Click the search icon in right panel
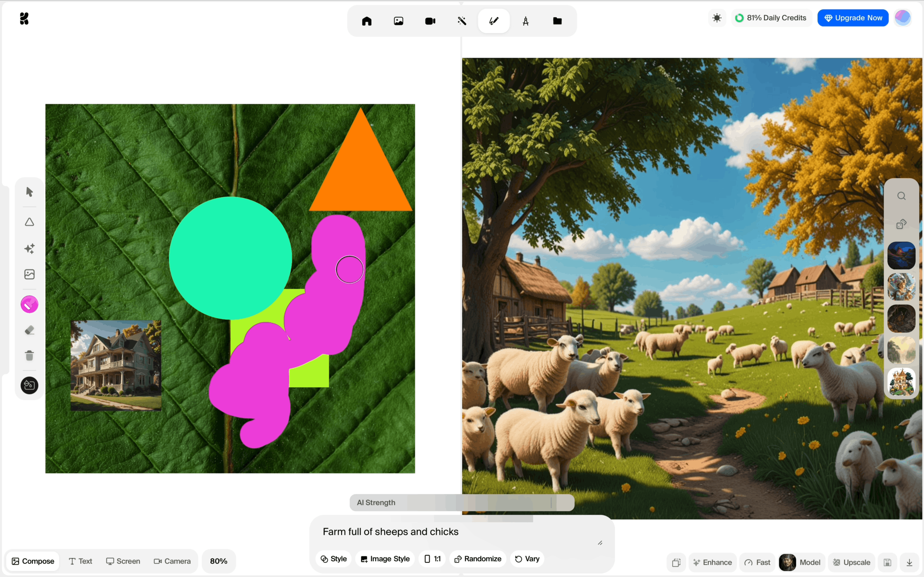This screenshot has width=924, height=577. [x=901, y=196]
